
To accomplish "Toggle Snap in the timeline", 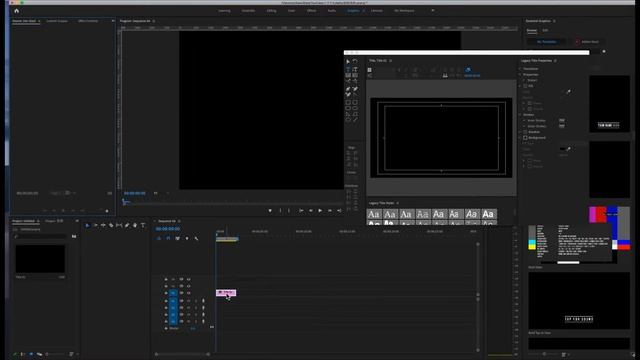I will [168, 238].
